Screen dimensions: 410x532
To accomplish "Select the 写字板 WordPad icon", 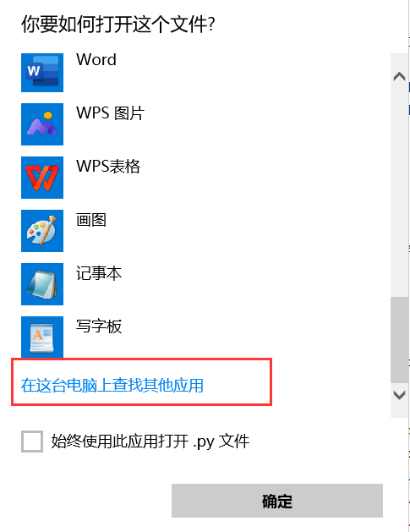I will click(x=42, y=337).
